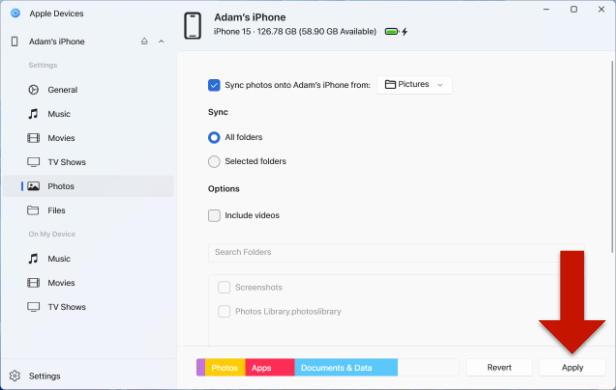Click the blue Documents & Data storage segment
This screenshot has width=616, height=390.
tap(346, 368)
